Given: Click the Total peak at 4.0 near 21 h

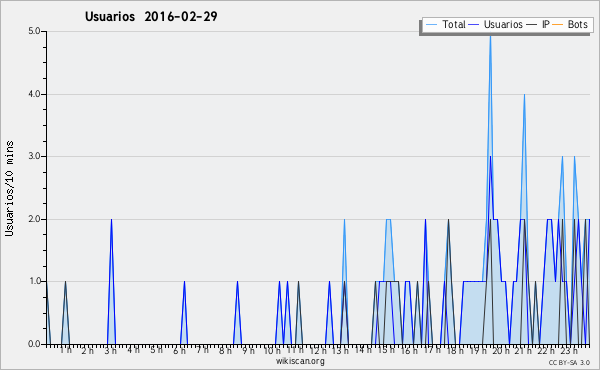Looking at the screenshot, I should tap(524, 95).
